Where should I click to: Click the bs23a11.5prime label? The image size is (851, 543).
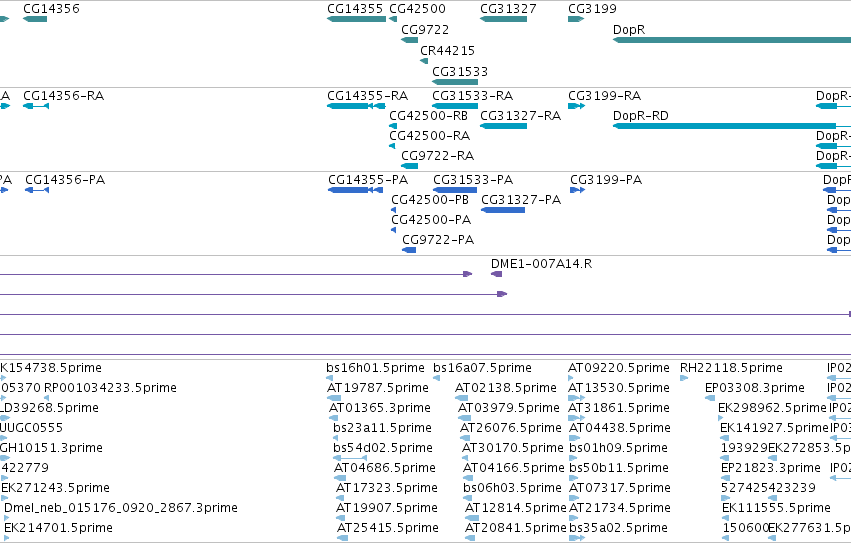click(x=382, y=428)
